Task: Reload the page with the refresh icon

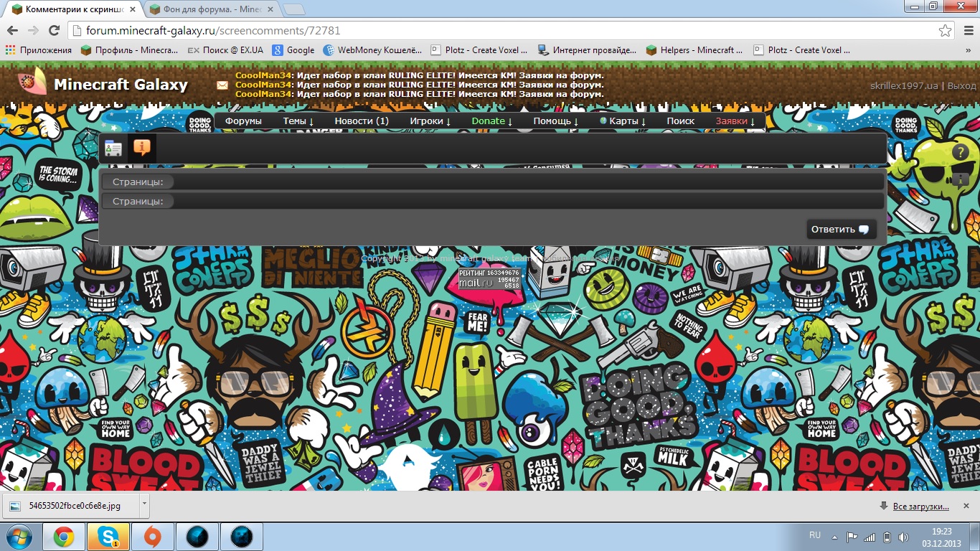Action: click(x=54, y=31)
